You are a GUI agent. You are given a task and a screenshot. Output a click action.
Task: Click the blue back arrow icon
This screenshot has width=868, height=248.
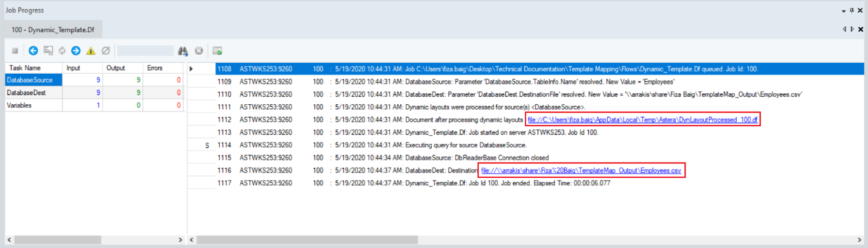pos(33,51)
